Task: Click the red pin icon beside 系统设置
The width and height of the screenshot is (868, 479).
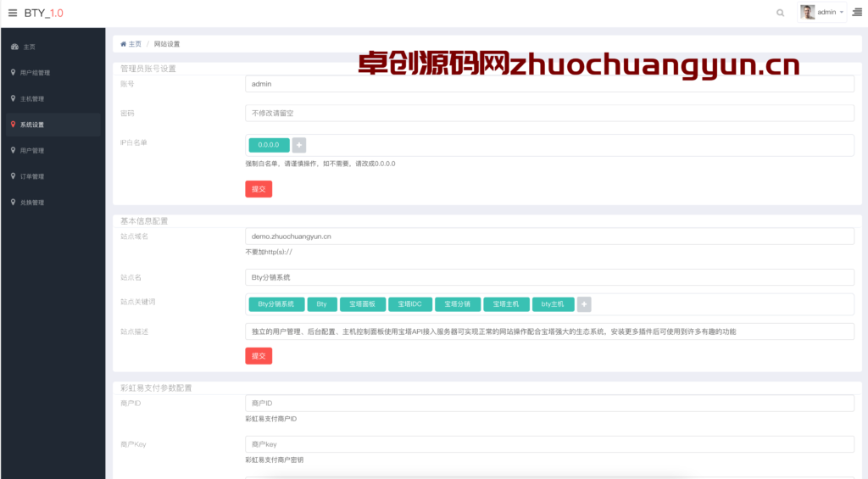Action: click(x=14, y=125)
